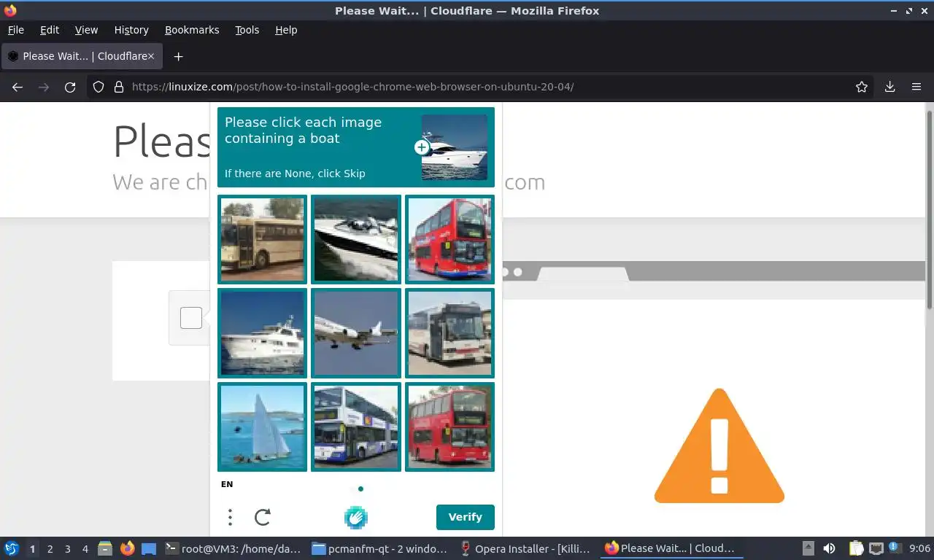Select the airplane image
Image resolution: width=934 pixels, height=560 pixels.
pos(356,333)
